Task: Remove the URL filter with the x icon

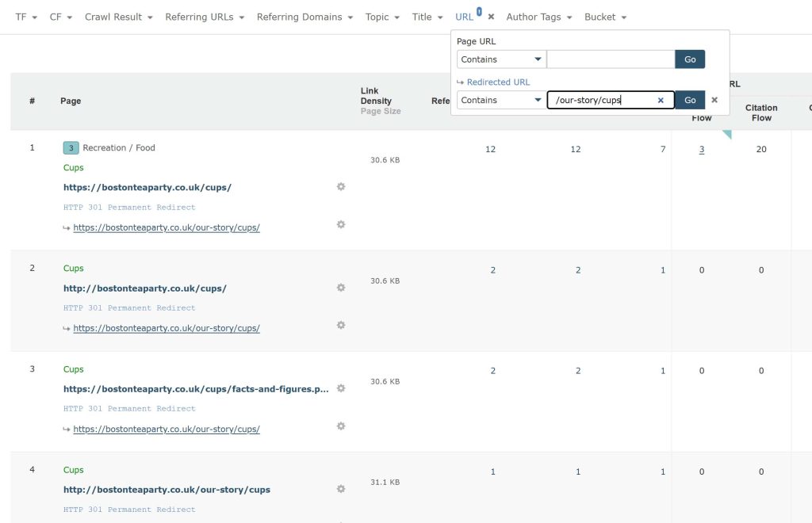Action: click(491, 17)
